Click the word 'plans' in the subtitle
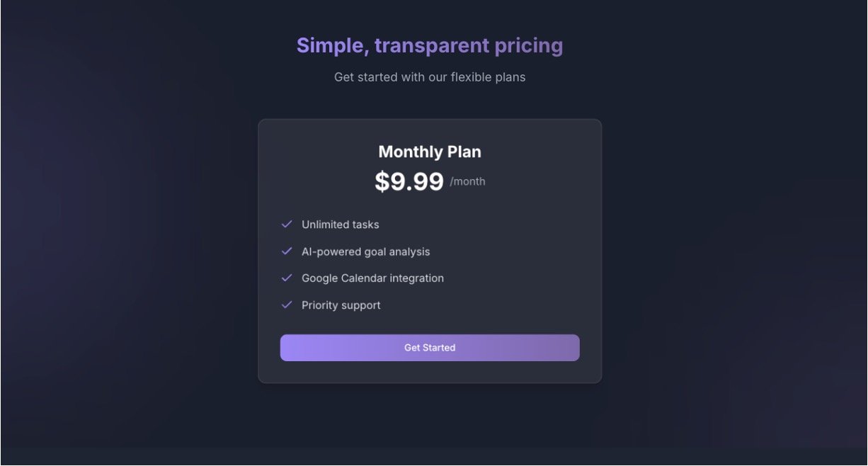Screen dimensions: 868x466 [x=512, y=77]
